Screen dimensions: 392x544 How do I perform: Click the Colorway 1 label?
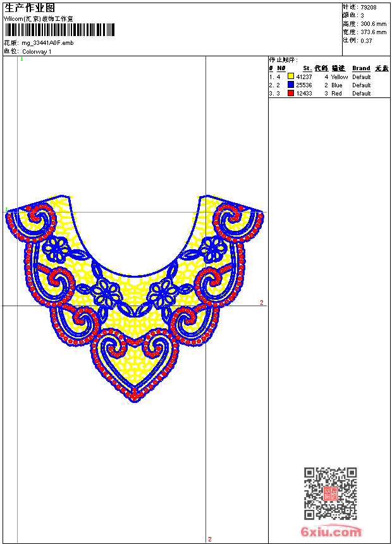tap(37, 52)
